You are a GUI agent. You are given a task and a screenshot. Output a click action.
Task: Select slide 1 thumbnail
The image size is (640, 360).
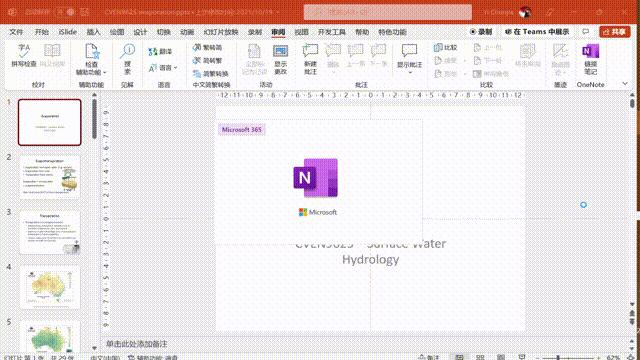[x=50, y=122]
